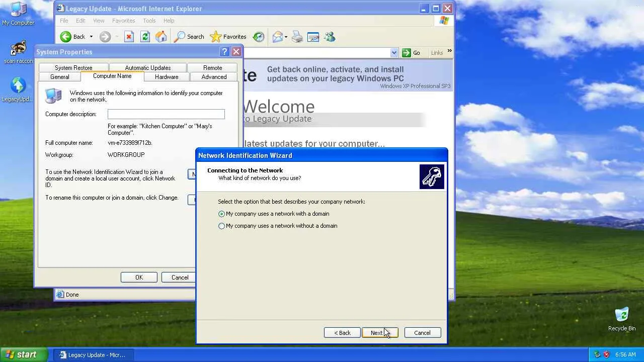The width and height of the screenshot is (644, 362).
Task: Select the Recycle Bin on the desktop
Action: (x=622, y=319)
